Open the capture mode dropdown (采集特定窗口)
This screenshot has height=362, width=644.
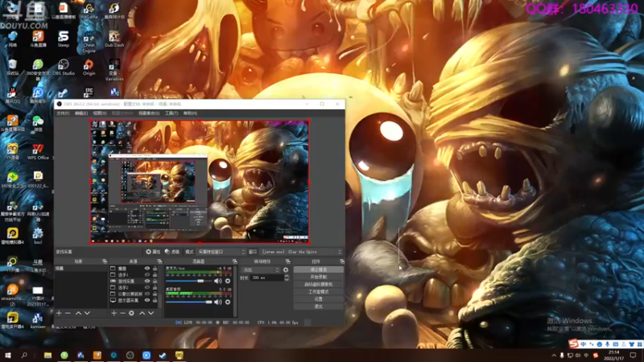pyautogui.click(x=221, y=252)
